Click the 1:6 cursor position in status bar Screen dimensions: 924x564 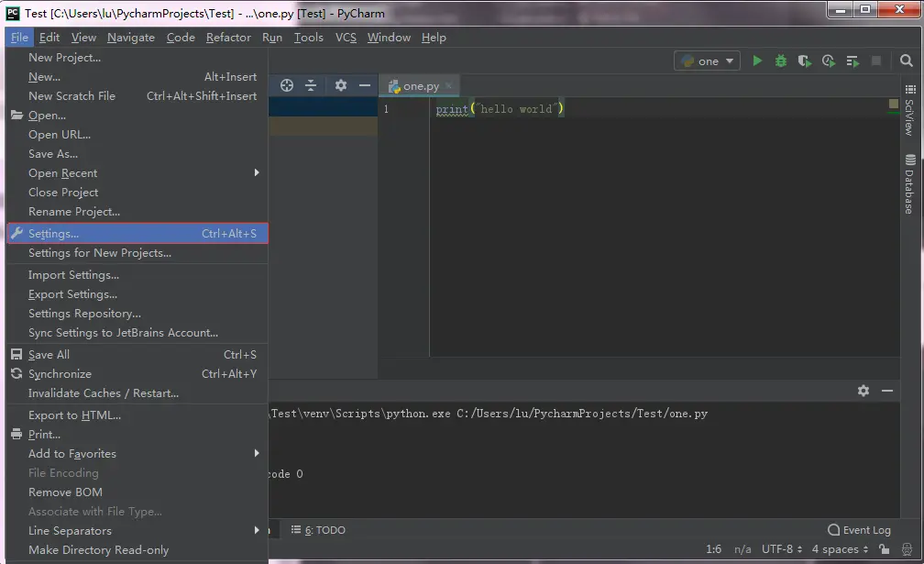713,549
